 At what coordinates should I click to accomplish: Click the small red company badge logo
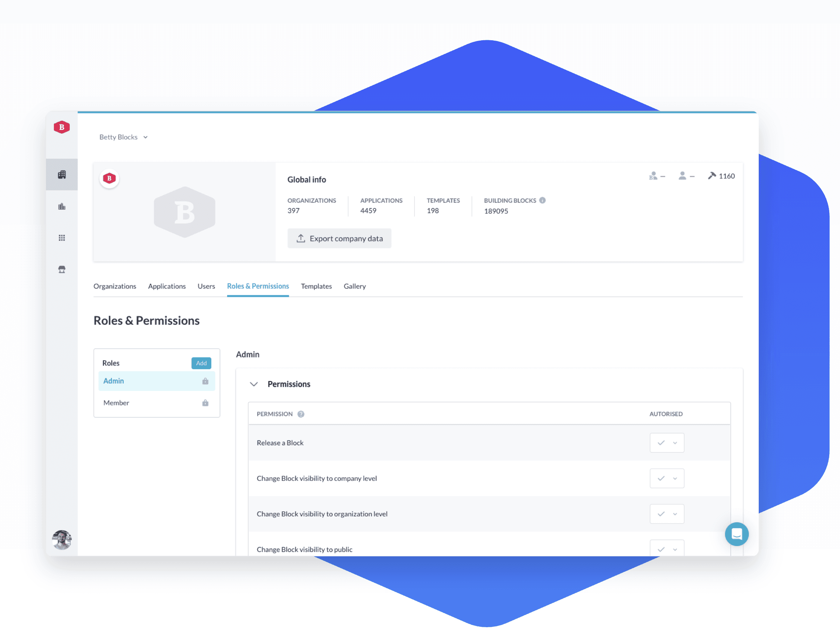[109, 178]
